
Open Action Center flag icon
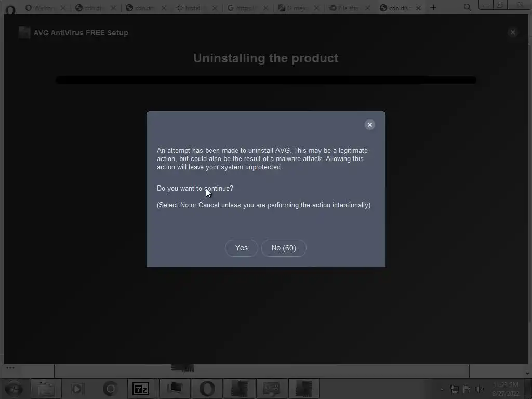(x=467, y=389)
